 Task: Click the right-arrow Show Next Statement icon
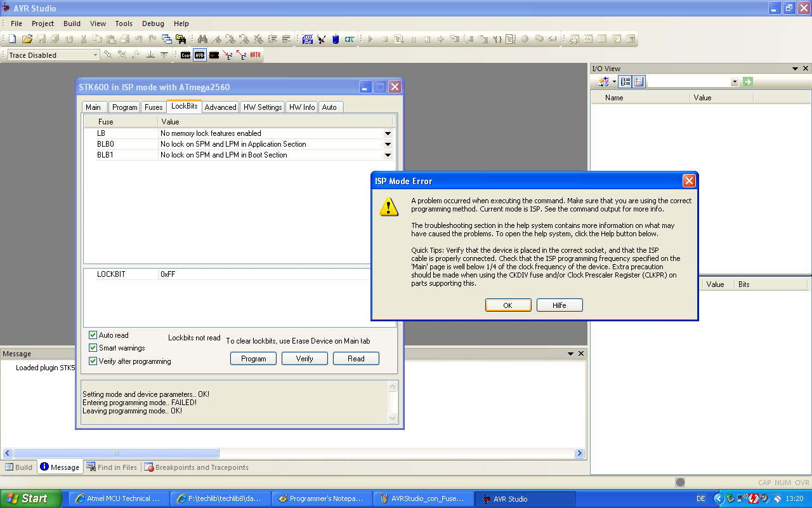click(441, 39)
